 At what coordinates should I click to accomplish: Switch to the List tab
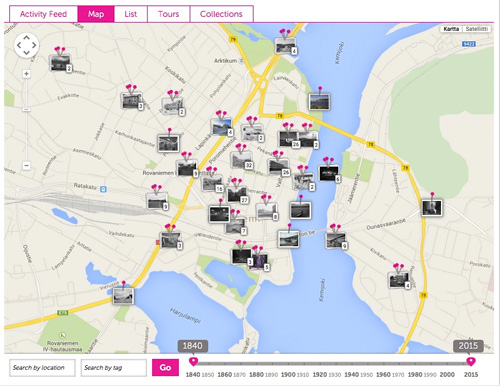point(131,14)
